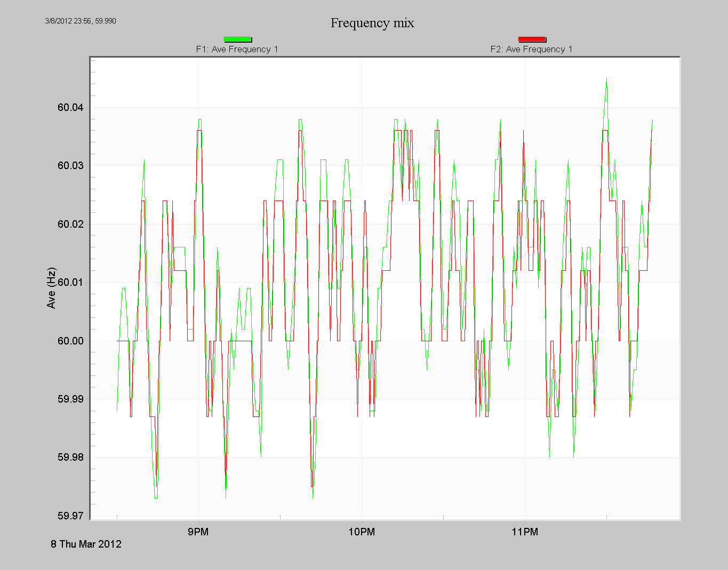Select the date label 8 Thu Mar 2012
The width and height of the screenshot is (728, 570).
(86, 544)
